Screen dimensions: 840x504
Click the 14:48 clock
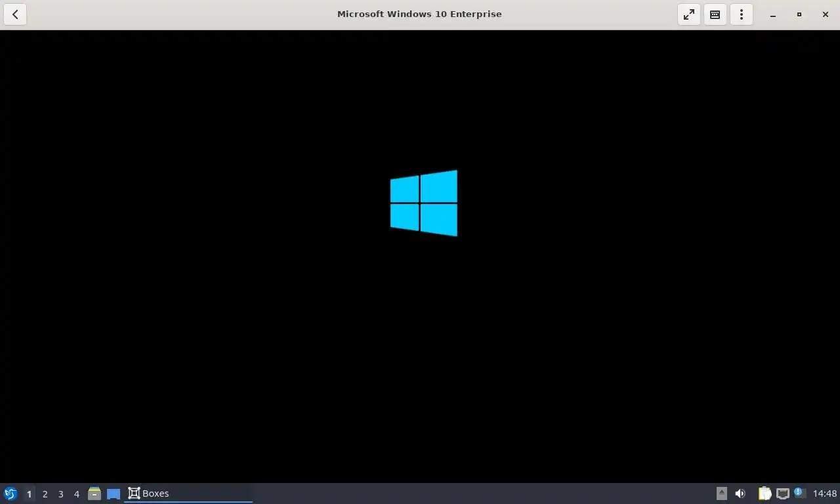click(x=825, y=493)
